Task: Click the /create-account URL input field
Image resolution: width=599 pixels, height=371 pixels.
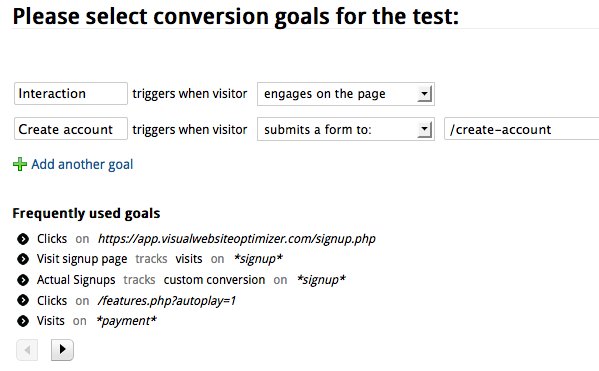Action: [521, 129]
